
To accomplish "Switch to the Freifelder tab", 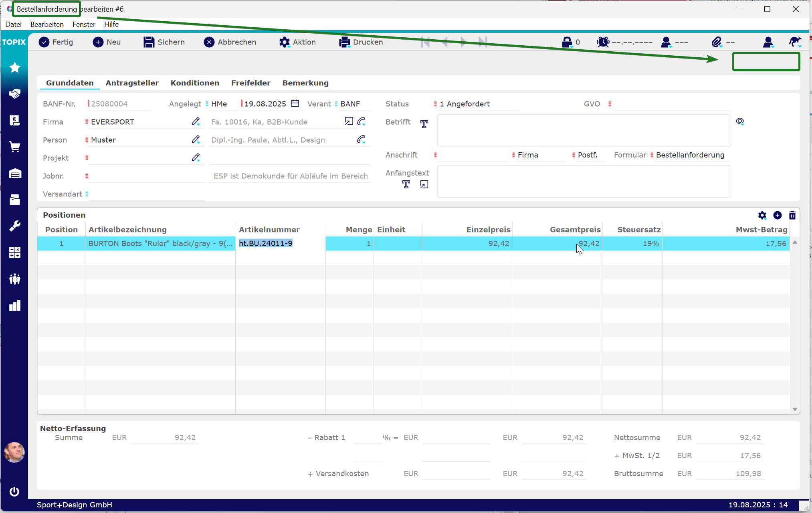I will click(250, 83).
